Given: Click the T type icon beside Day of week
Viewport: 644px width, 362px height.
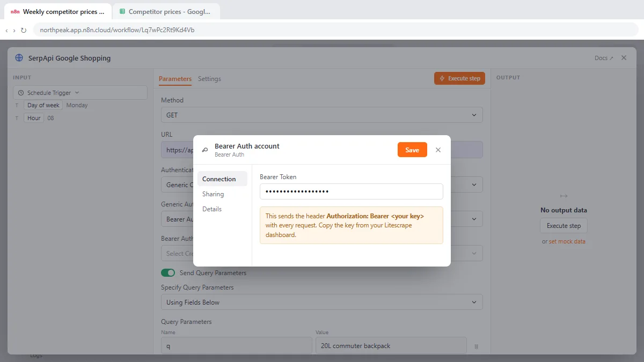Looking at the screenshot, I should tap(17, 105).
